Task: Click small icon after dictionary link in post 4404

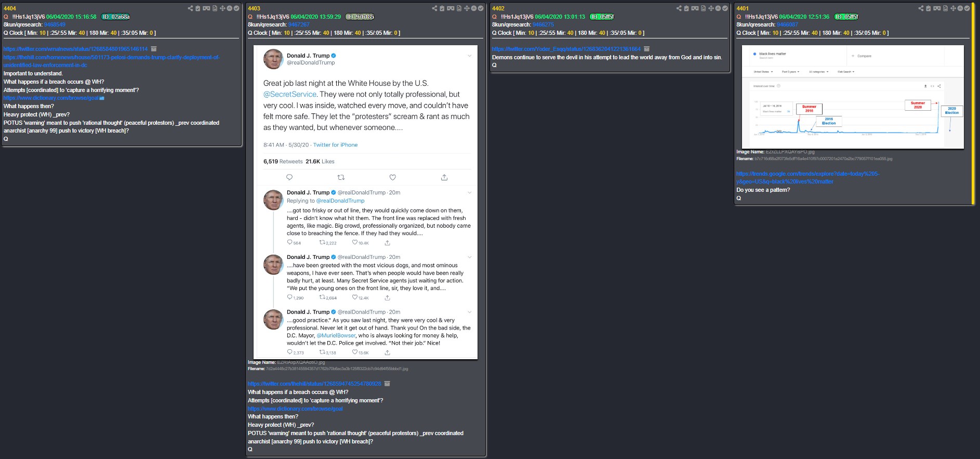Action: point(102,98)
